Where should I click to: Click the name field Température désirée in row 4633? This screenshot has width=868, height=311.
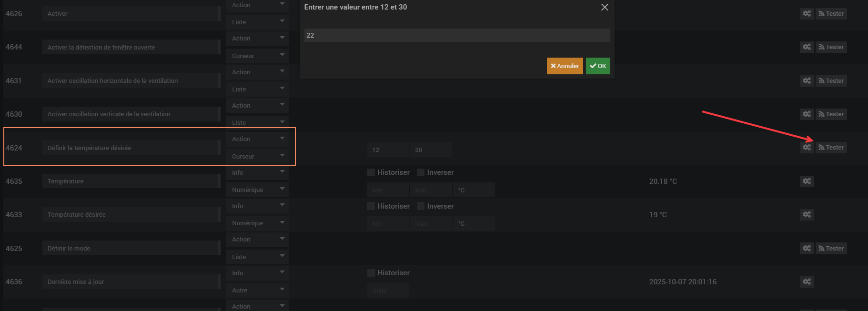tap(131, 215)
